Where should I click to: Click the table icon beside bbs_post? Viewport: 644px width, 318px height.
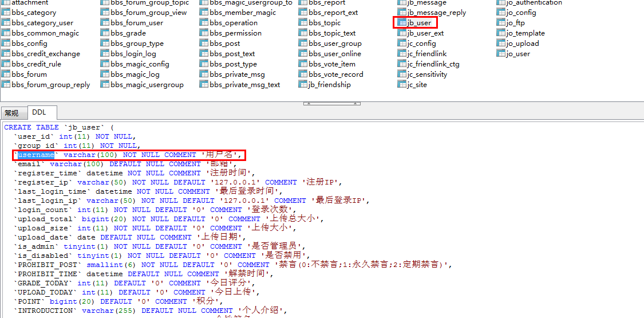tap(204, 44)
